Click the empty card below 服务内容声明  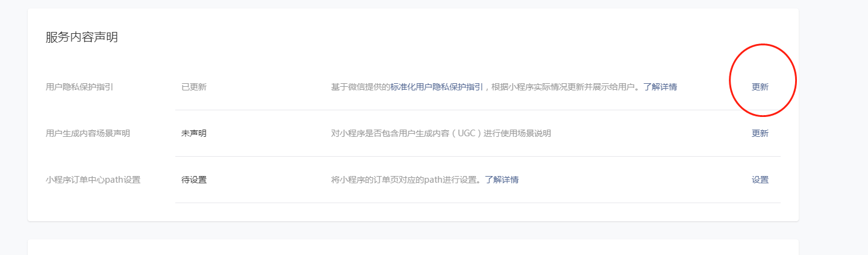click(413, 247)
